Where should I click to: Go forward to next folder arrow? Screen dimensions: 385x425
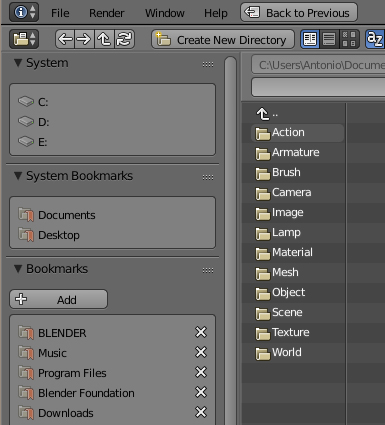84,39
